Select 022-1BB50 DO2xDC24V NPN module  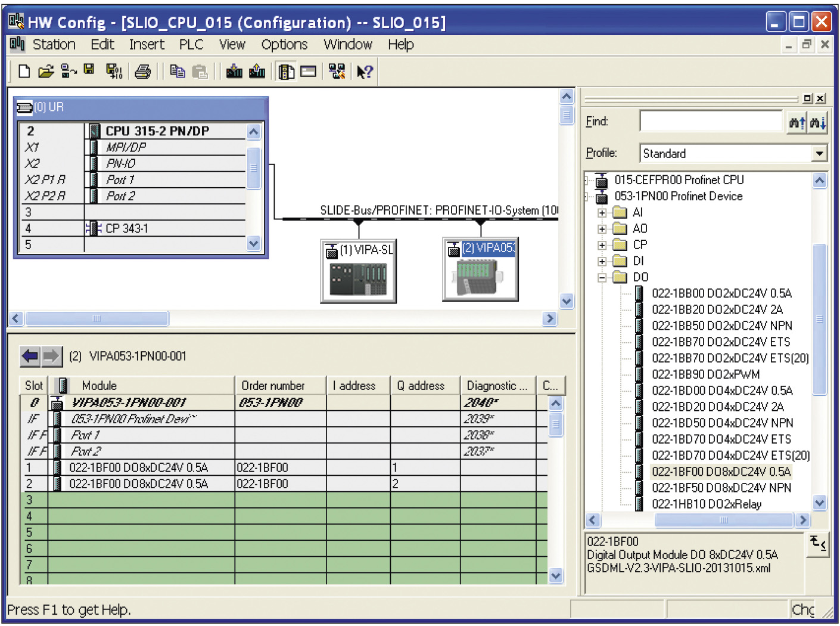point(722,326)
